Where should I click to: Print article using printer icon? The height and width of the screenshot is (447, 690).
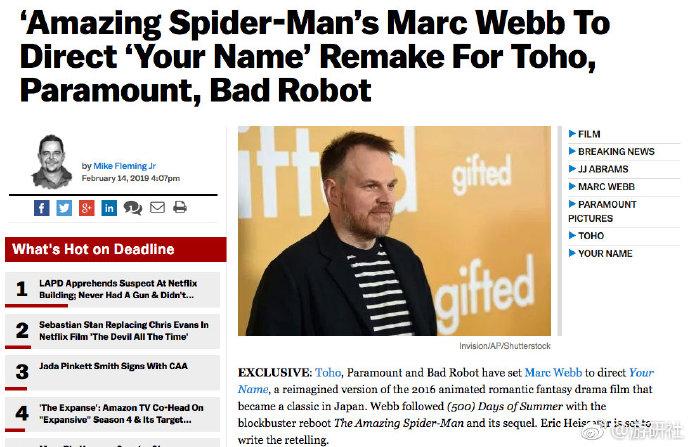point(180,207)
